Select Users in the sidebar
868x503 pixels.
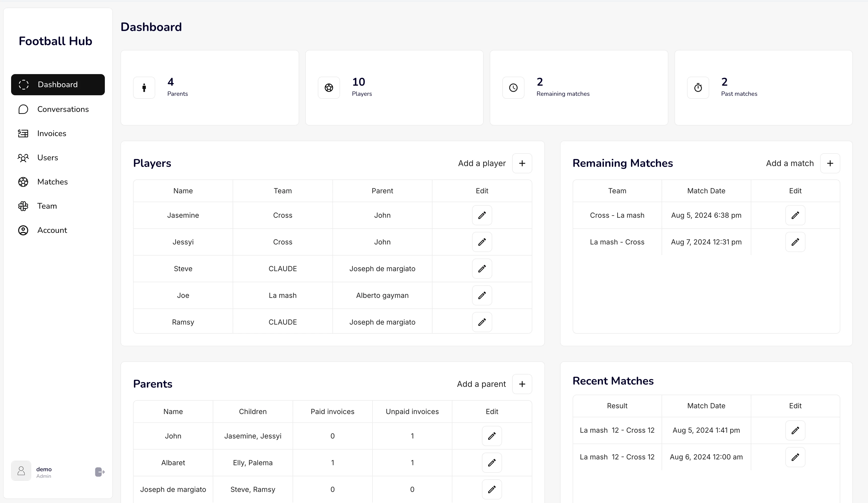pyautogui.click(x=48, y=158)
